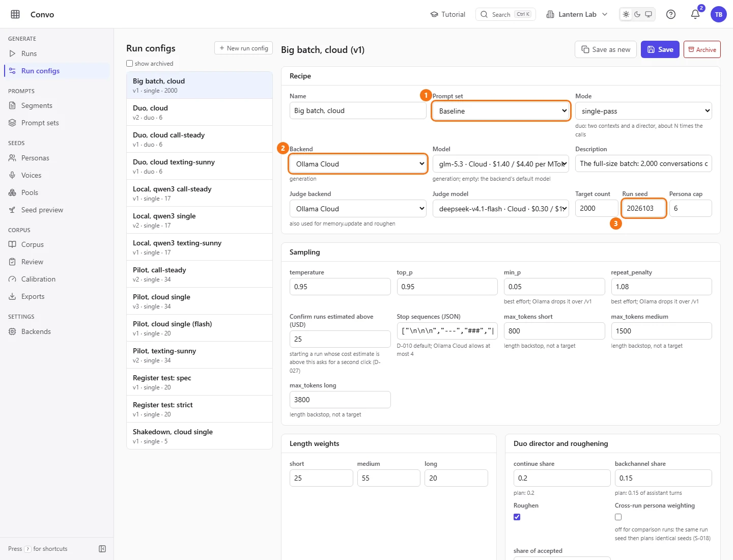
Task: Open Seed preview in the sidebar
Action: (x=57, y=210)
